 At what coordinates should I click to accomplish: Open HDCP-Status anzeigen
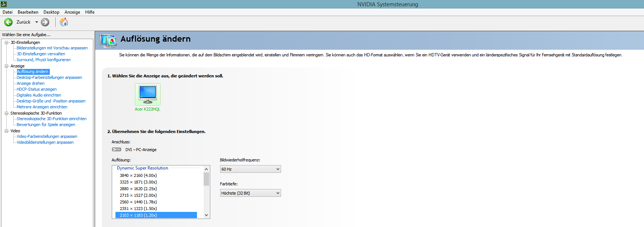[x=37, y=89]
